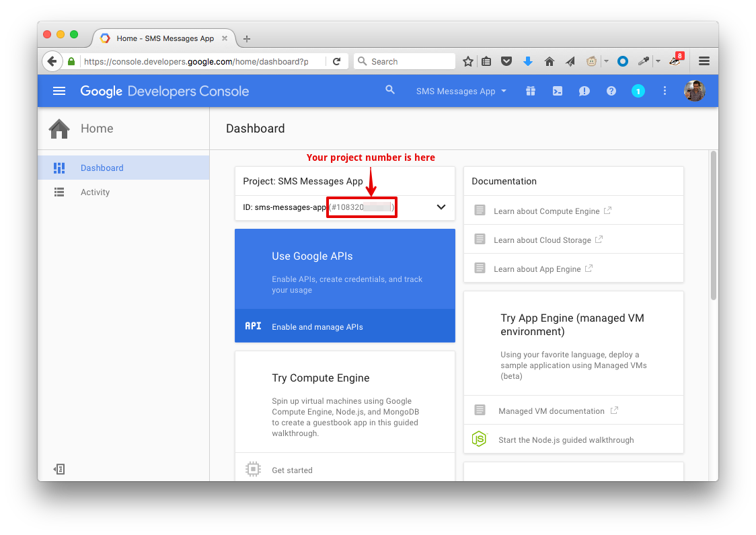Viewport: 756px width, 535px height.
Task: Activate Google Cloud Shell icon
Action: coord(558,91)
